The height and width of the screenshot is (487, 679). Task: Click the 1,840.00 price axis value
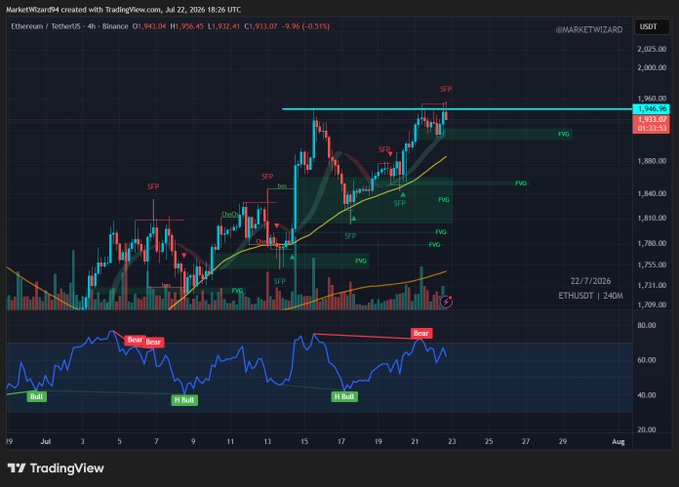651,194
